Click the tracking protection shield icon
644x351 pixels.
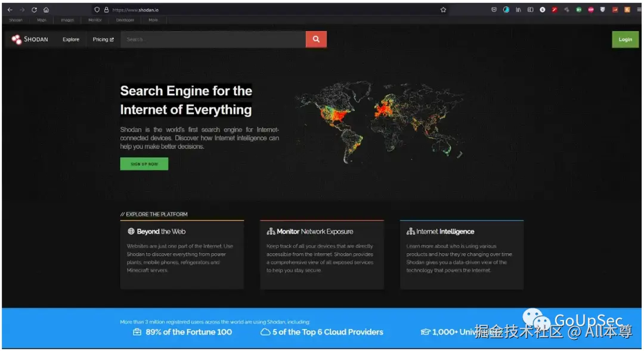tap(97, 10)
